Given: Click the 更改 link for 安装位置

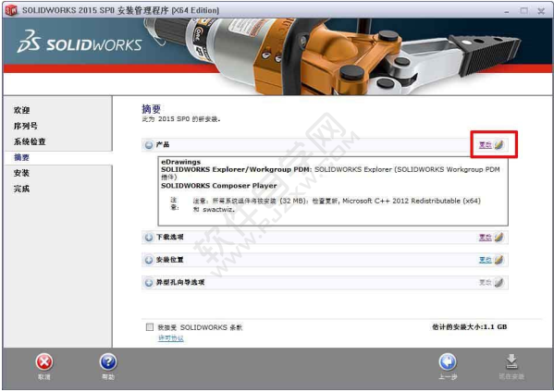Looking at the screenshot, I should (x=486, y=260).
